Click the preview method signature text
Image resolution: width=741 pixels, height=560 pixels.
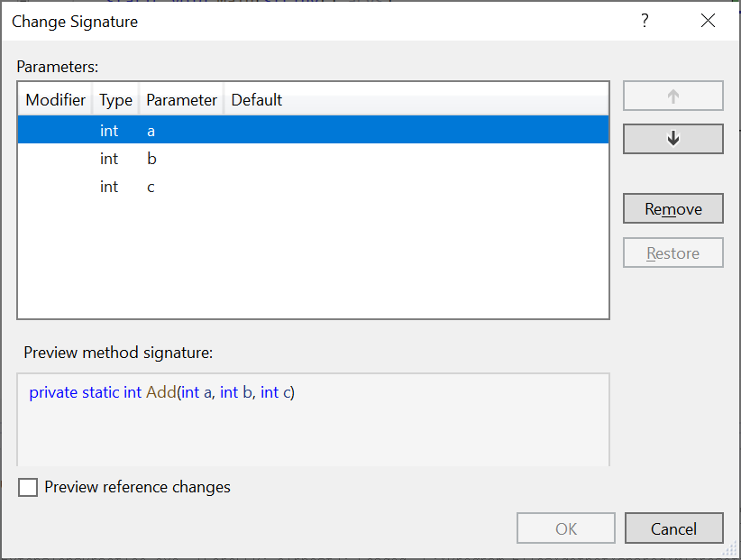coord(161,392)
